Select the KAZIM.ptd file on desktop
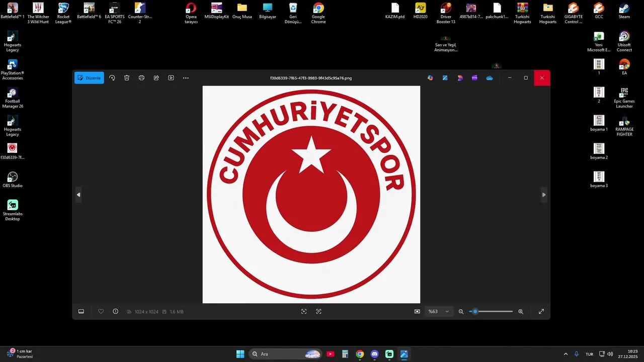This screenshot has width=644, height=362. coord(395,11)
